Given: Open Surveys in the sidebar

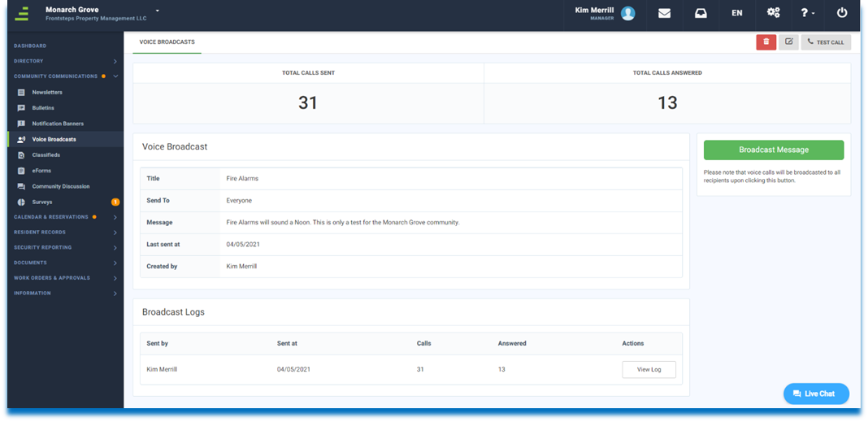Looking at the screenshot, I should coord(42,202).
